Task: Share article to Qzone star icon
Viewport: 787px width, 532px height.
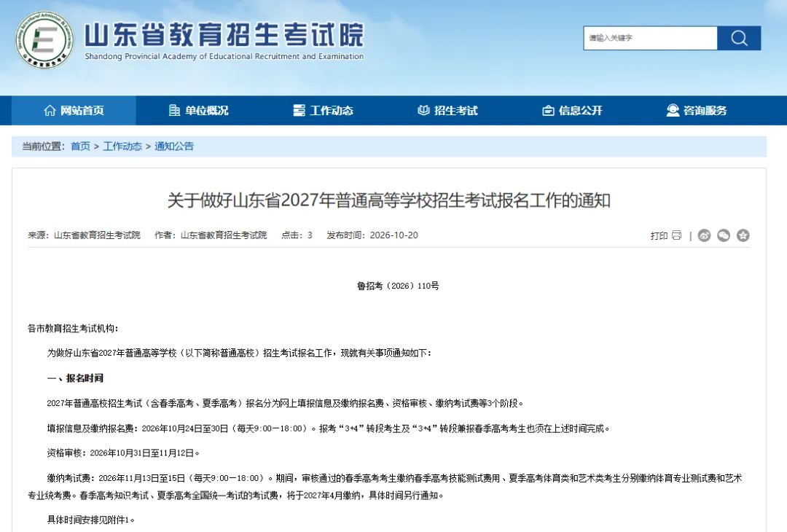Action: pyautogui.click(x=743, y=235)
